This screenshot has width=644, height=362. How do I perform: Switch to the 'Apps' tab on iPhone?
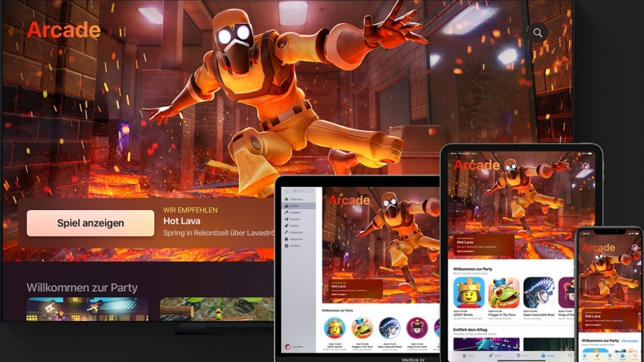coord(610,356)
